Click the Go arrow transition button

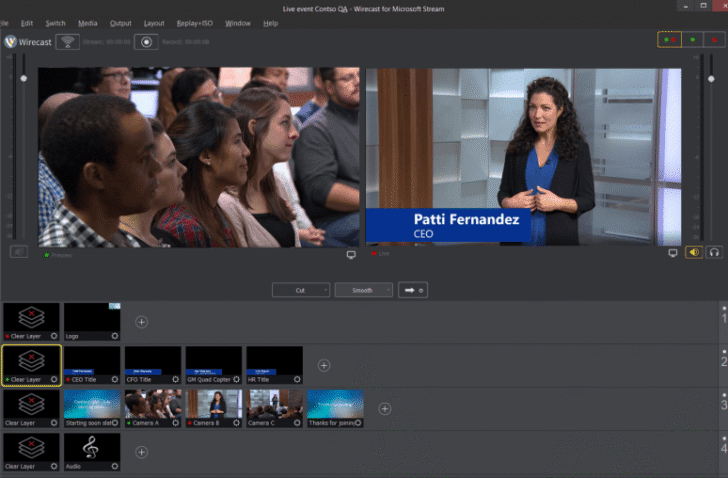(x=413, y=290)
